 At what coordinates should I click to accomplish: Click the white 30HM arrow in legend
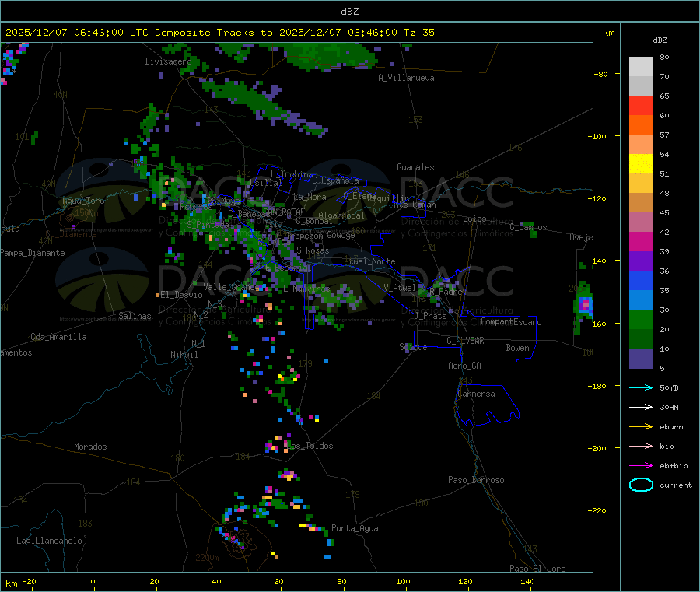[641, 407]
